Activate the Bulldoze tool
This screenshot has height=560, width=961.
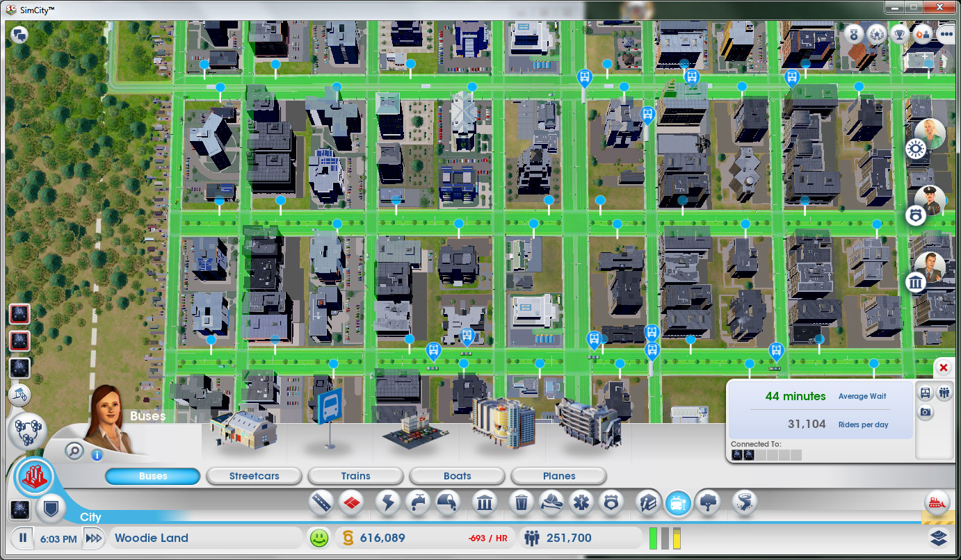click(937, 502)
